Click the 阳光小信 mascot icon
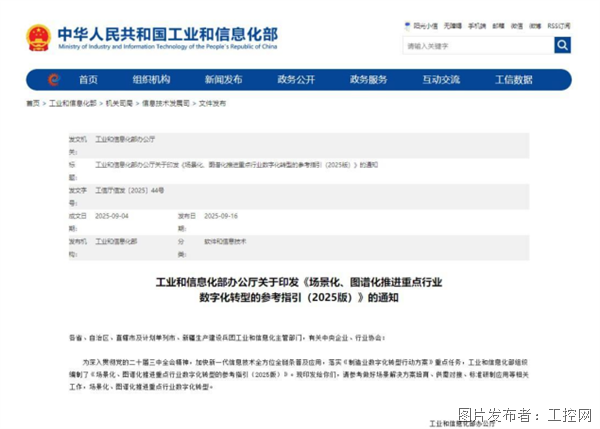The height and width of the screenshot is (429, 600). coord(407,26)
